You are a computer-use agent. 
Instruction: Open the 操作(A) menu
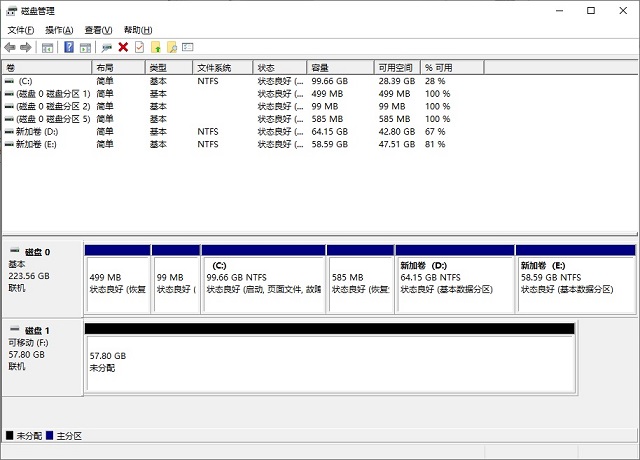click(59, 30)
